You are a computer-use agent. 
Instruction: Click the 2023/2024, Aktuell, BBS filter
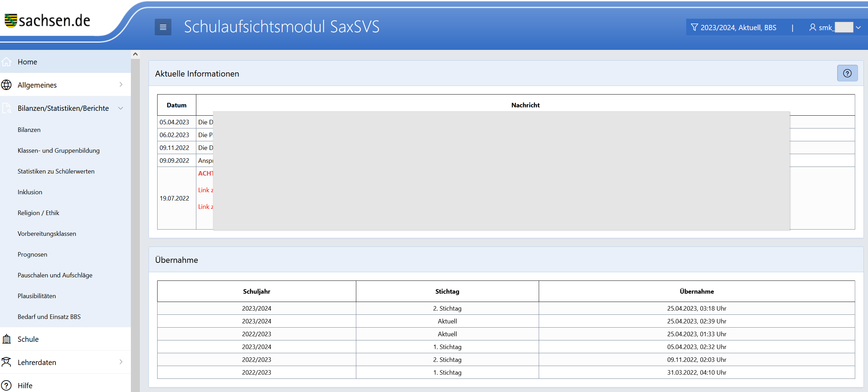738,27
